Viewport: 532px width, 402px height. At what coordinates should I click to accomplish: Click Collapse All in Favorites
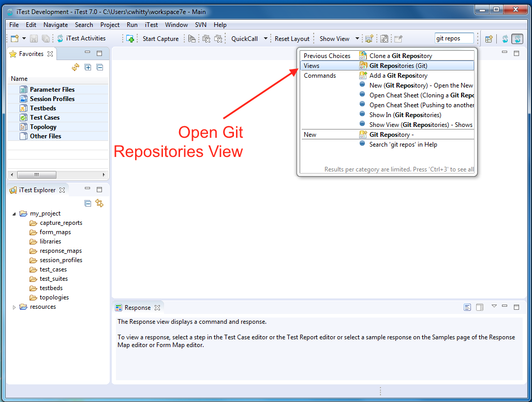100,67
